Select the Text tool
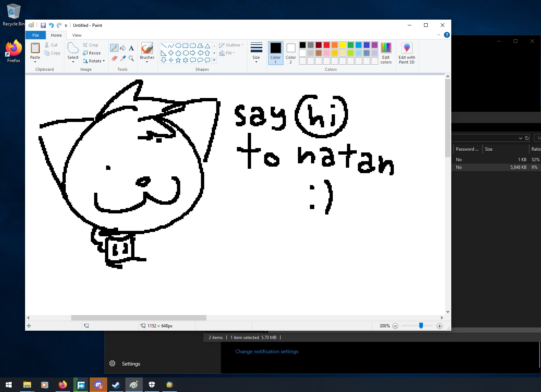This screenshot has height=392, width=541. 132,48
